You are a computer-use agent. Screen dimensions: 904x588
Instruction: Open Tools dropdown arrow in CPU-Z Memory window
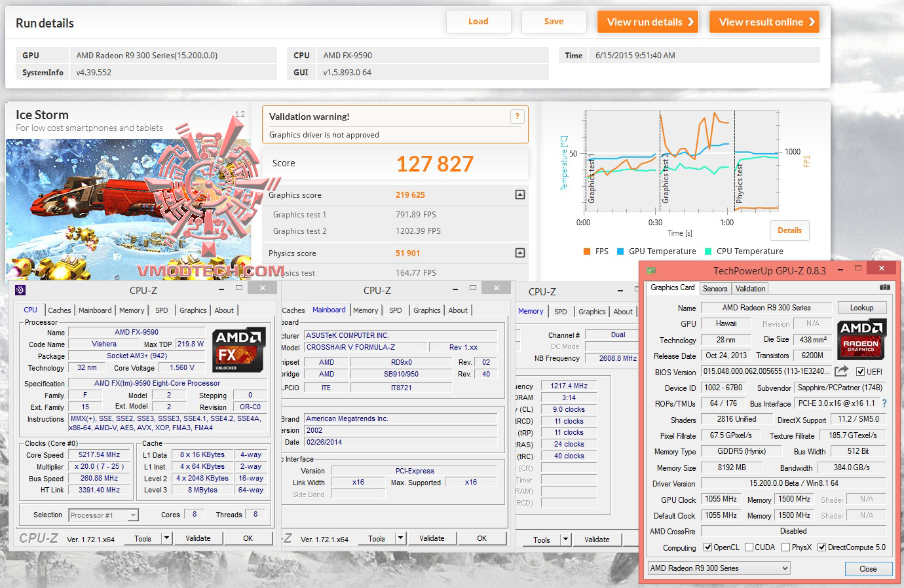566,540
